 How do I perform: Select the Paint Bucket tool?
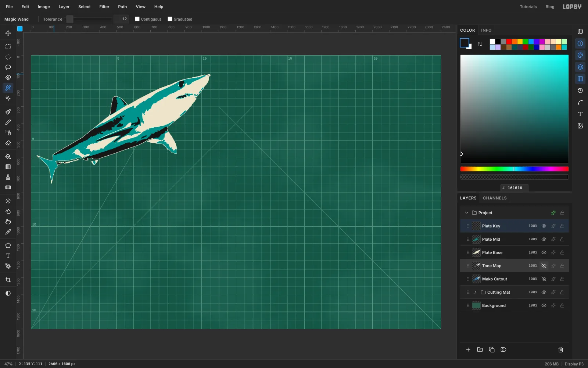point(8,156)
